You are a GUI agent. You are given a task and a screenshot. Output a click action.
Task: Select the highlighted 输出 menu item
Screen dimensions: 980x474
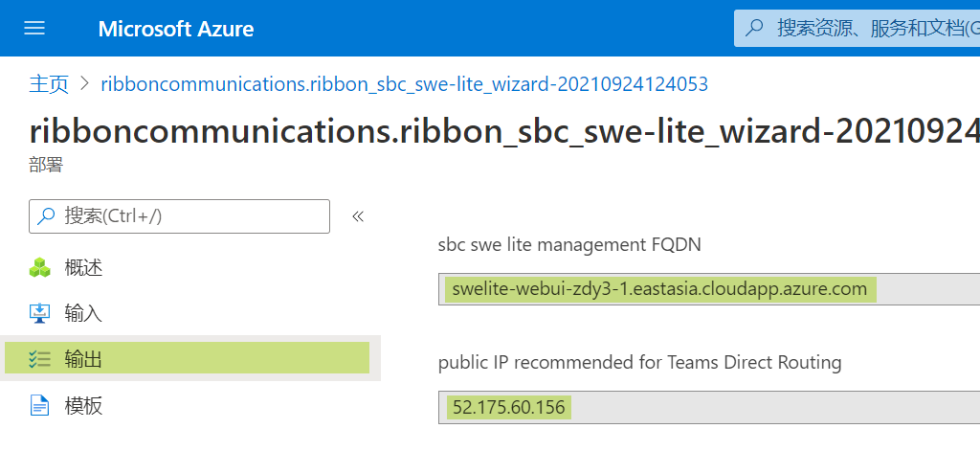(188, 358)
